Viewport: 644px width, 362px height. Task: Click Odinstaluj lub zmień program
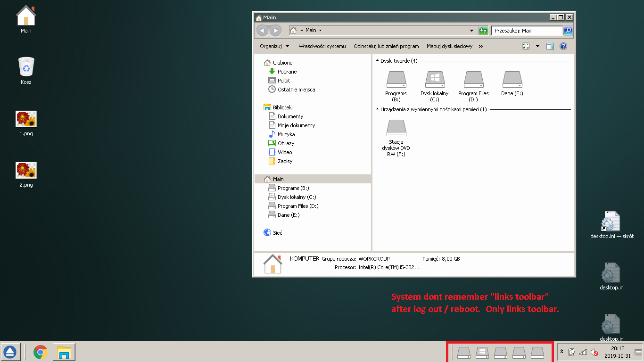(386, 46)
